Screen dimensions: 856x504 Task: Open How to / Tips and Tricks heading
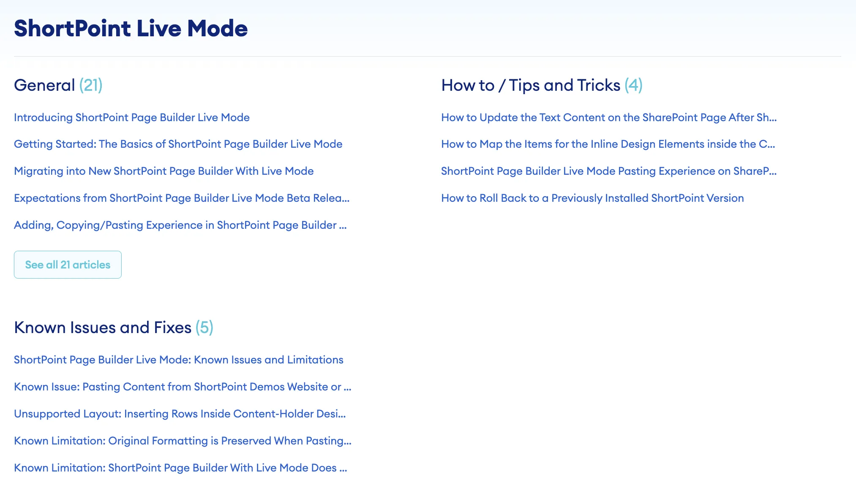[542, 85]
